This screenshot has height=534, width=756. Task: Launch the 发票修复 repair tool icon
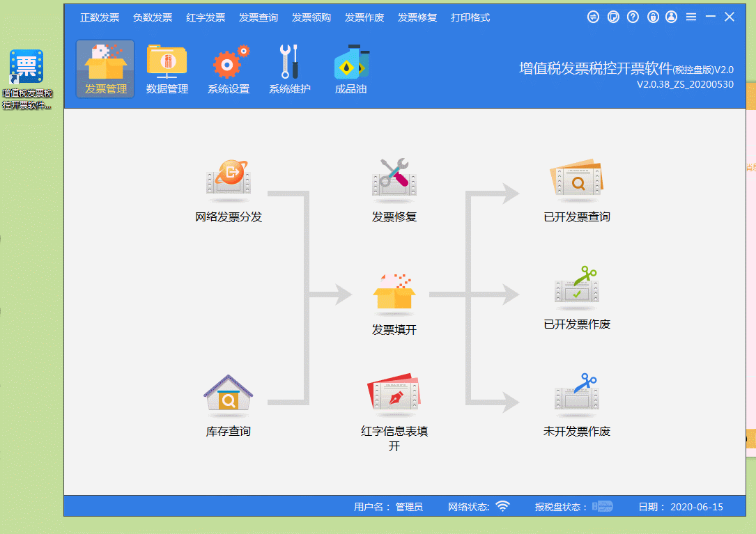tap(394, 179)
